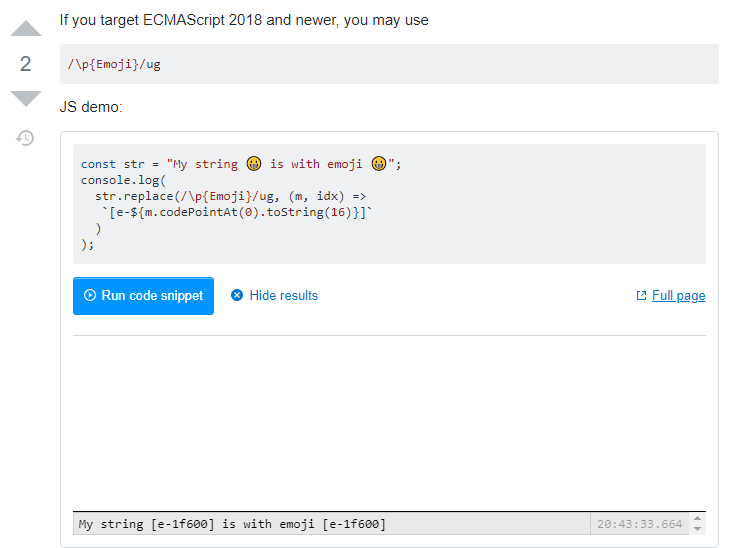This screenshot has width=731, height=548.
Task: Downvote this answer
Action: click(26, 98)
